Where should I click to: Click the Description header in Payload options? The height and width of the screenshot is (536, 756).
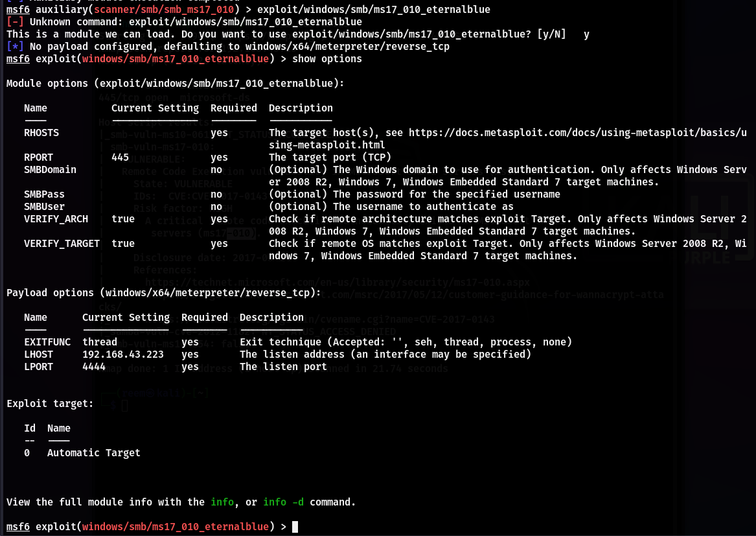point(272,318)
